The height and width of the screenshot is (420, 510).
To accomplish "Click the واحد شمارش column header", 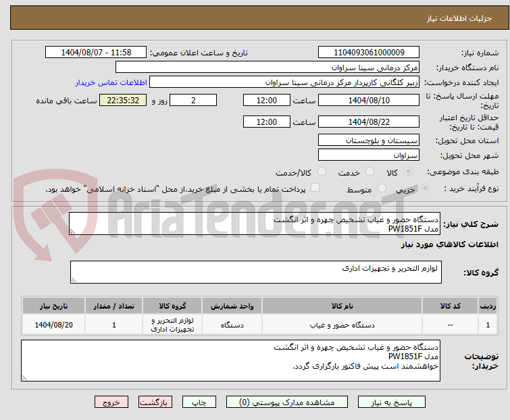I will coord(232,306).
